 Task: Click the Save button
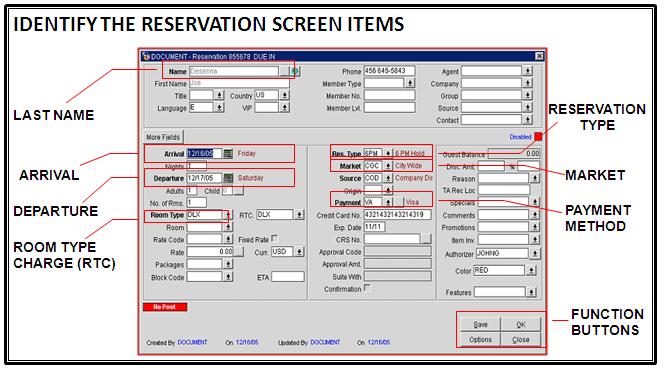click(480, 324)
